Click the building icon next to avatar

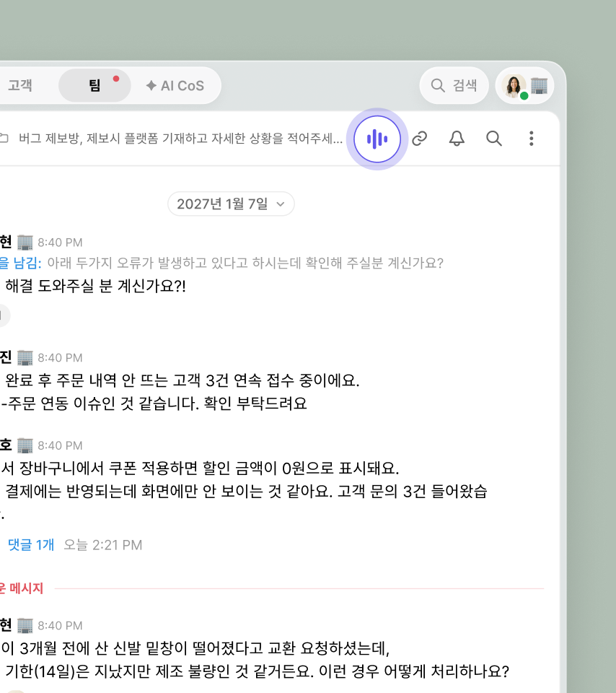coord(539,86)
